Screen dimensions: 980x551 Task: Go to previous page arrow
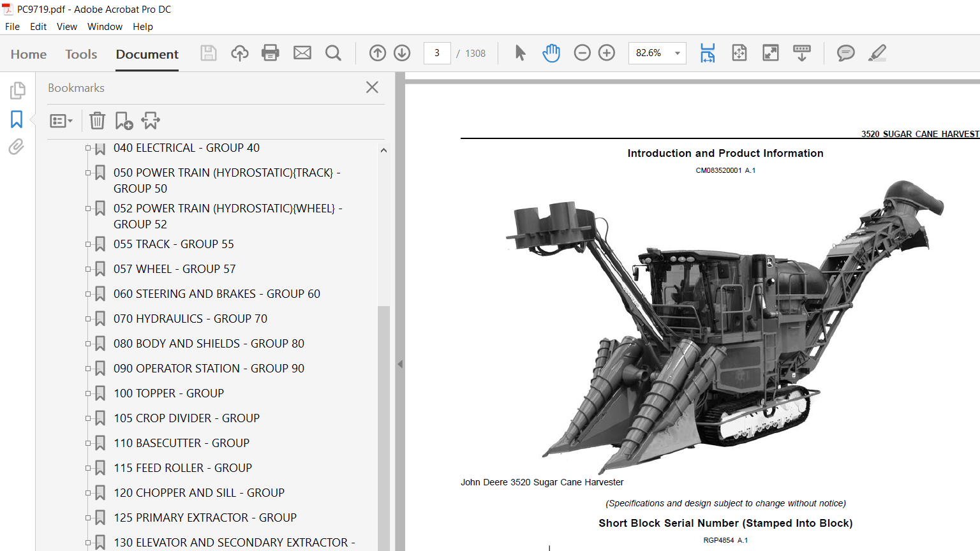pos(378,53)
